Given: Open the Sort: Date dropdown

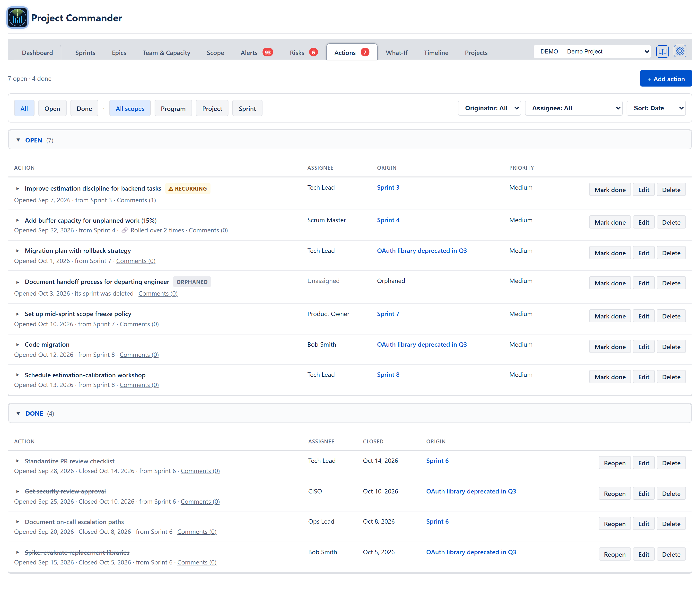Looking at the screenshot, I should point(656,108).
